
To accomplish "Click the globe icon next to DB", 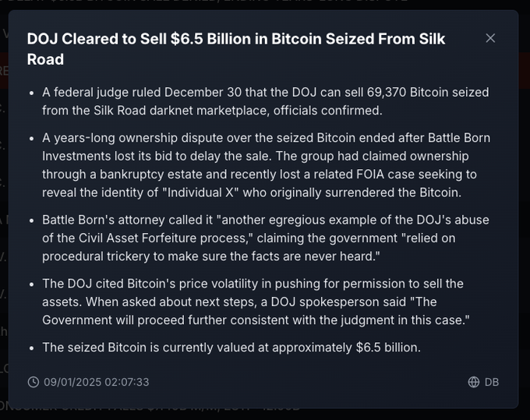I will point(474,382).
